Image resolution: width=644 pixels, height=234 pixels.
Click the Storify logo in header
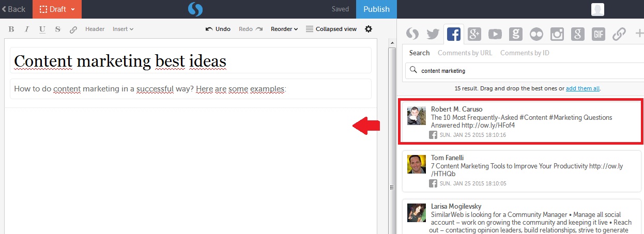[195, 9]
